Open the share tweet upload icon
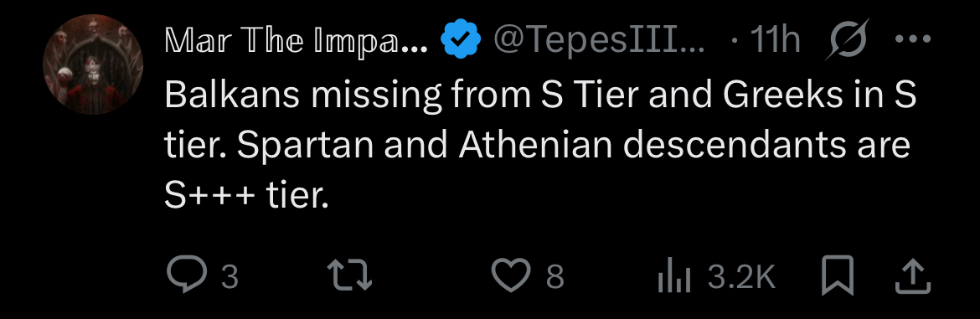 (x=913, y=276)
